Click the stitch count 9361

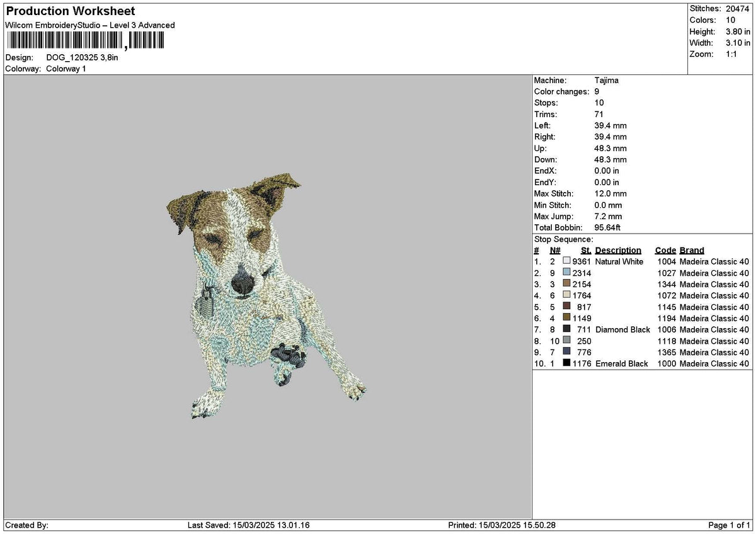pos(581,261)
